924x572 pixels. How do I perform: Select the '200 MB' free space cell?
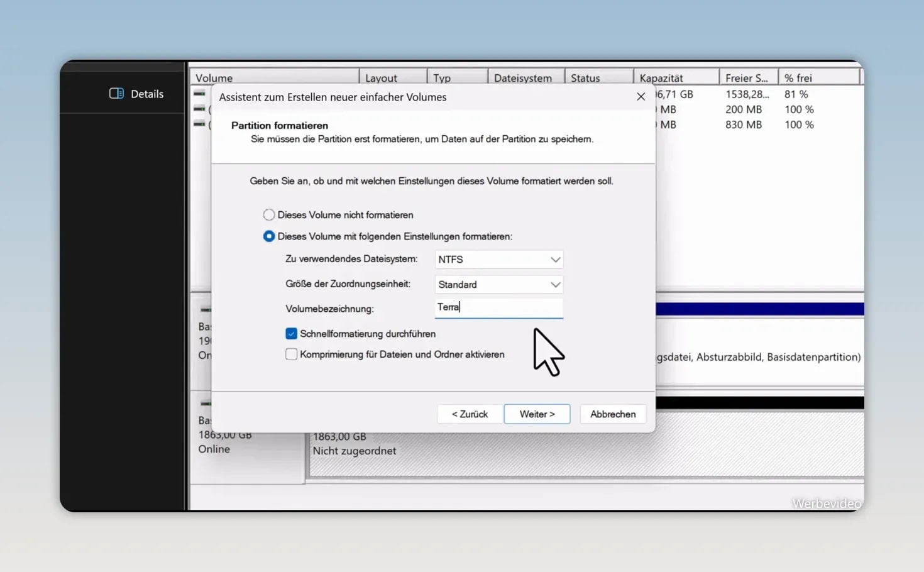coord(744,109)
